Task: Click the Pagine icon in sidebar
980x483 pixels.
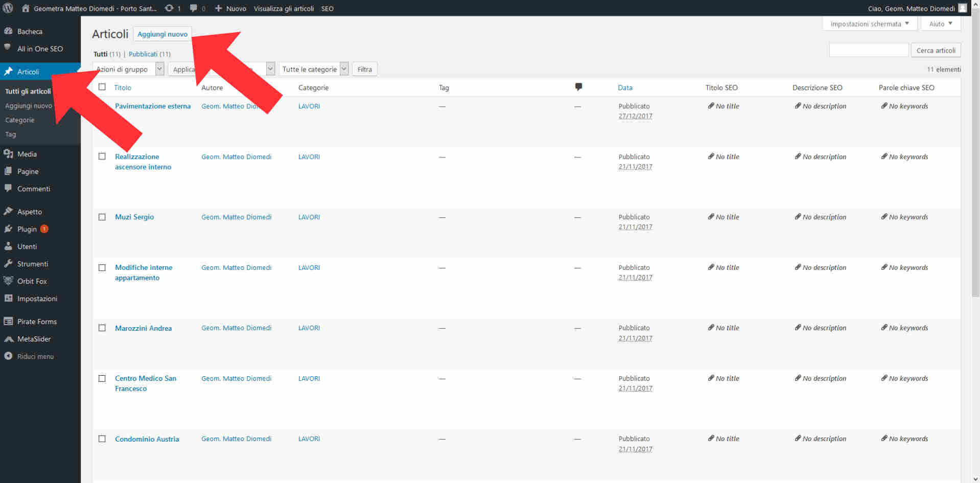Action: pos(8,171)
